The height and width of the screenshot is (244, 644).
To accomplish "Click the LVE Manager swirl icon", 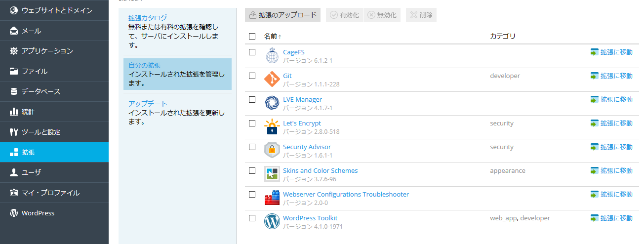I will pyautogui.click(x=272, y=103).
